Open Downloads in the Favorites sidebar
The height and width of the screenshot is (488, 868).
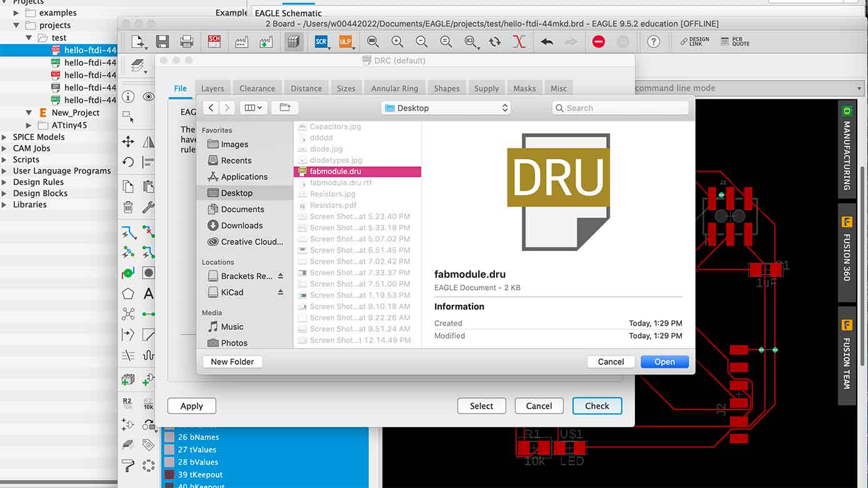241,226
